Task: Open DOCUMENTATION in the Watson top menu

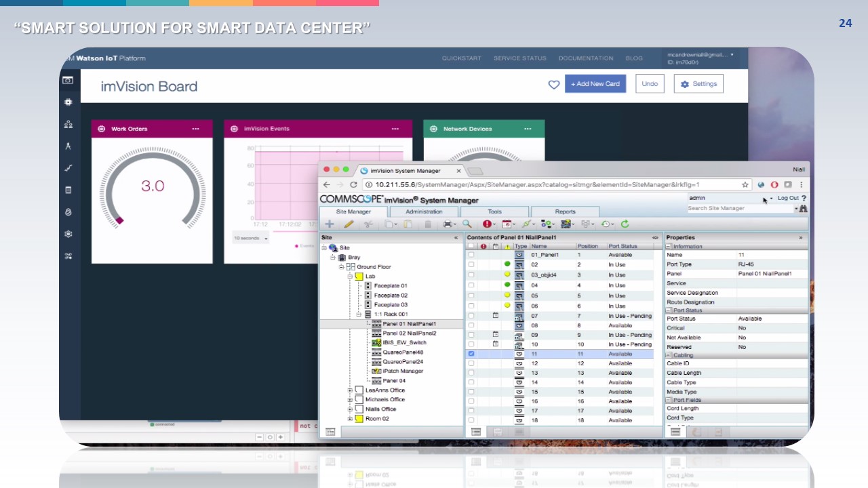Action: coord(587,58)
